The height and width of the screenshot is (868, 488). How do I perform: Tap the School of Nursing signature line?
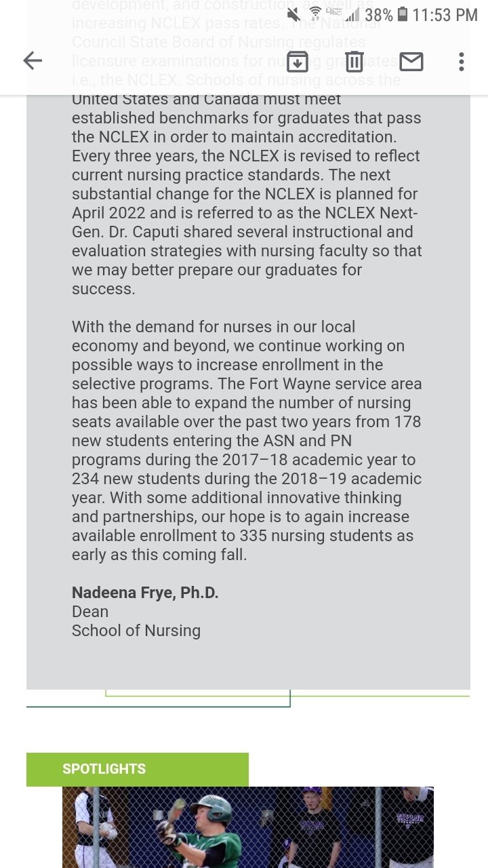pyautogui.click(x=136, y=631)
